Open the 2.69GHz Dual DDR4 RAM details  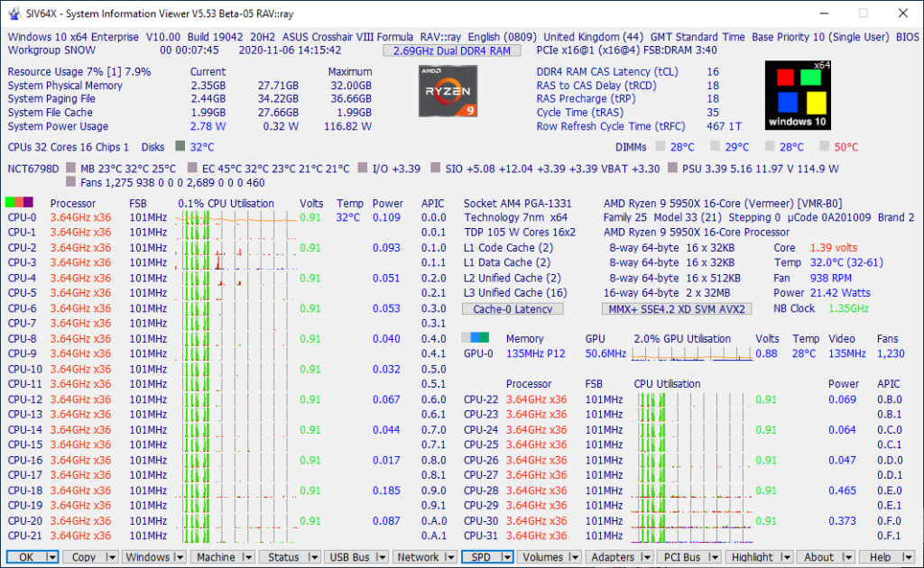tap(451, 50)
